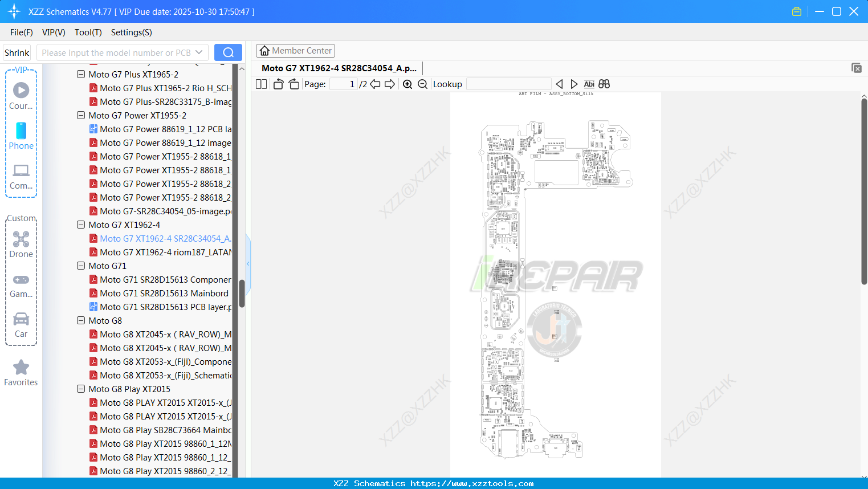This screenshot has height=489, width=868.
Task: Click the file tree scroll-up arrow
Action: [242, 68]
